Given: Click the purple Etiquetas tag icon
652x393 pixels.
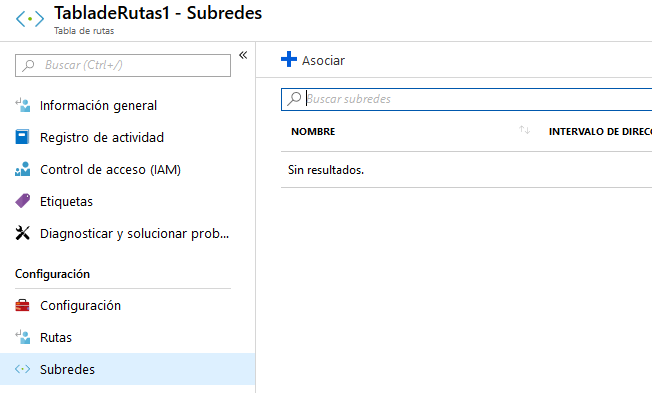Looking at the screenshot, I should click(x=22, y=201).
